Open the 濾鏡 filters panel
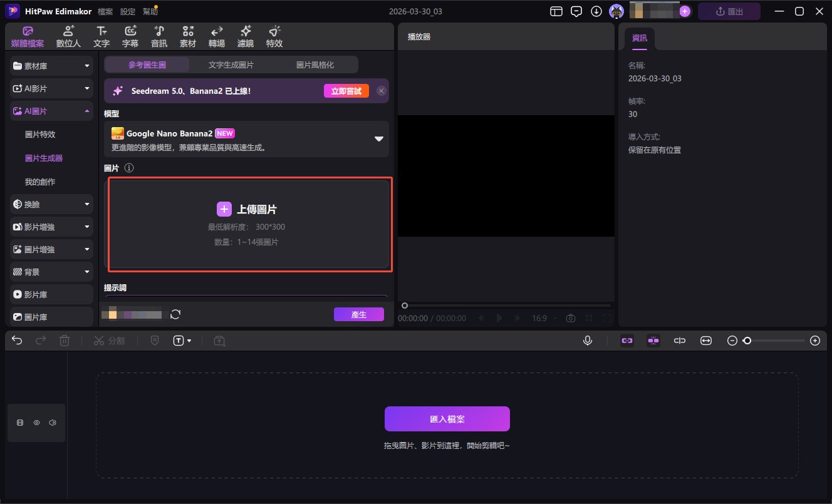Viewport: 832px width, 504px height. coord(245,36)
